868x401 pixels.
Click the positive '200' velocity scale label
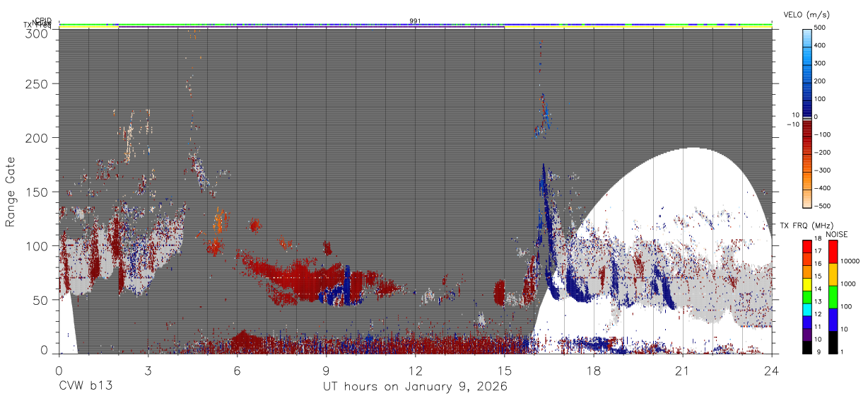(821, 81)
